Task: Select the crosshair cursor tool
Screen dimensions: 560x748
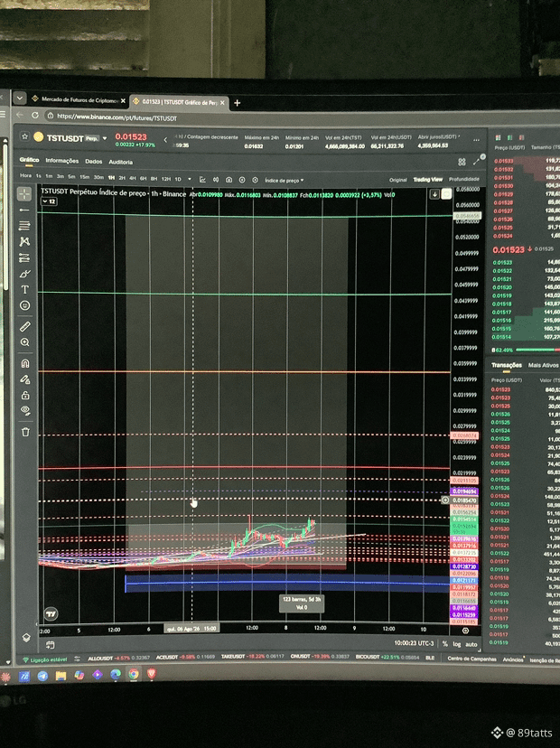Action: click(24, 193)
